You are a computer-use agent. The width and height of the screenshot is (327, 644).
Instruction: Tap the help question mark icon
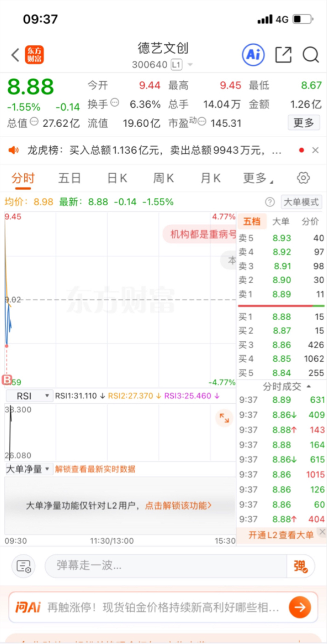[270, 202]
